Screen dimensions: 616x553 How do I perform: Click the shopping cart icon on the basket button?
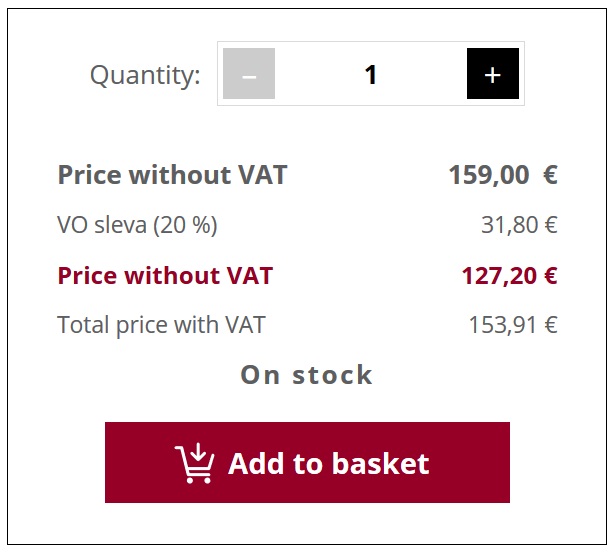click(x=195, y=463)
